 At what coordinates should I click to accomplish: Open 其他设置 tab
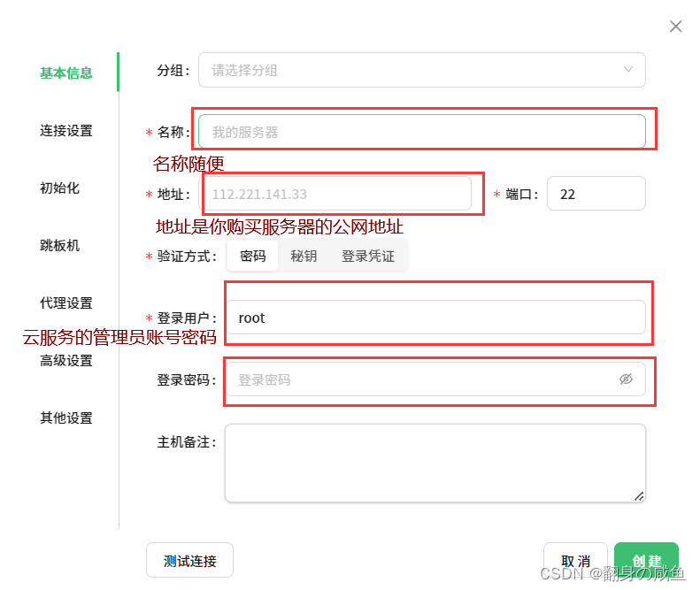66,418
